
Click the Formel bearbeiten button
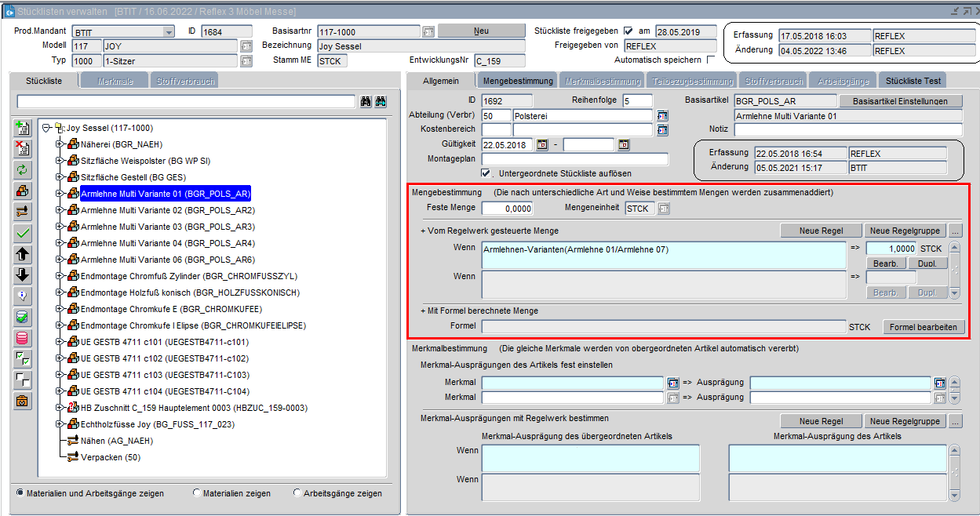pyautogui.click(x=924, y=326)
